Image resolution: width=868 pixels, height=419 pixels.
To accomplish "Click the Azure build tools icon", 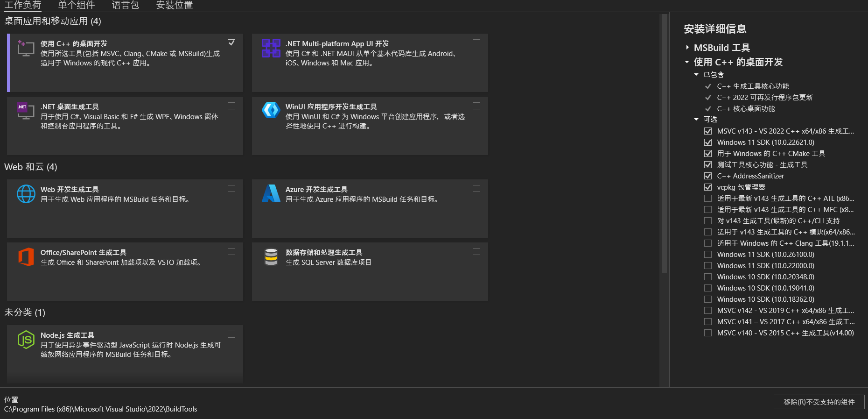I will (271, 194).
